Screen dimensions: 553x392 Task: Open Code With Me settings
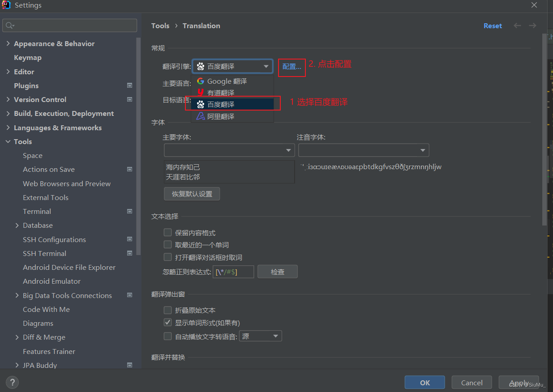tap(47, 309)
